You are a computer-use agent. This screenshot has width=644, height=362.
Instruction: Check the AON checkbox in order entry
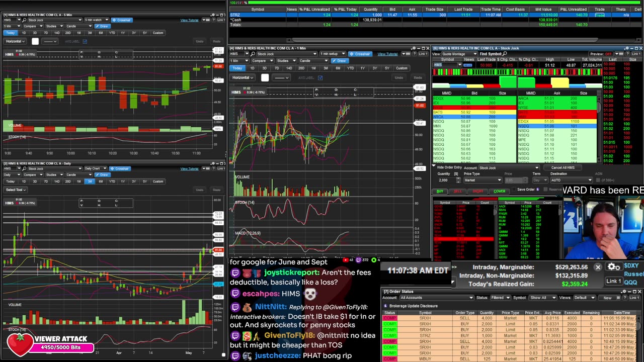(x=598, y=180)
